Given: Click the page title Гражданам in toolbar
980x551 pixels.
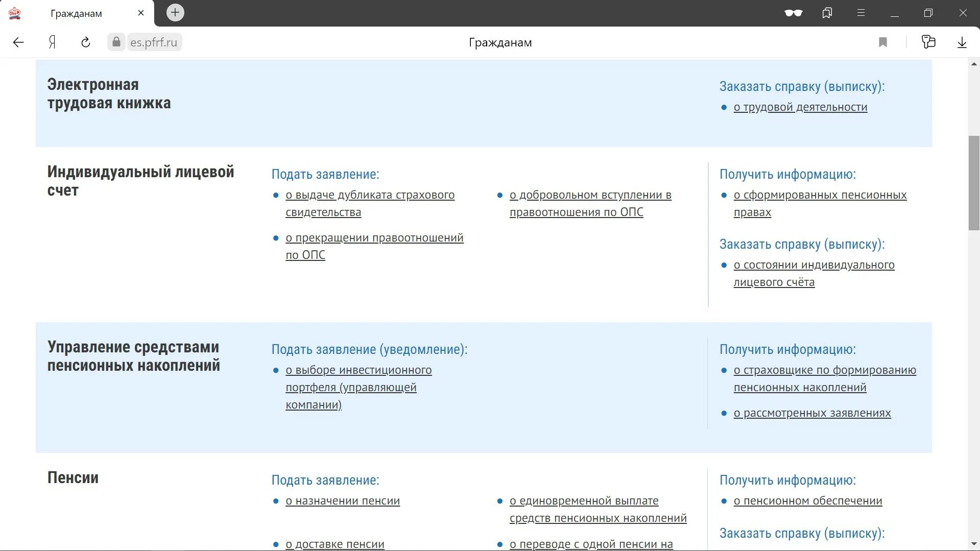Looking at the screenshot, I should (x=500, y=42).
